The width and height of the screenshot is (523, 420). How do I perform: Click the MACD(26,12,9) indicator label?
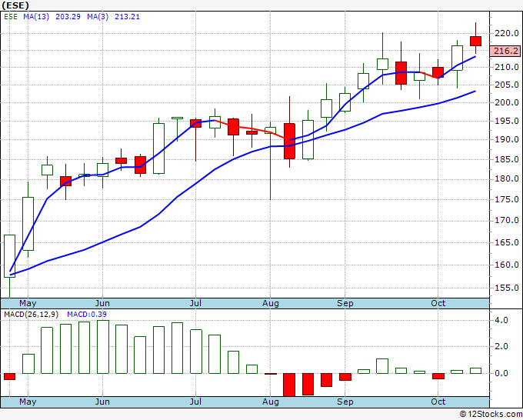click(x=32, y=315)
